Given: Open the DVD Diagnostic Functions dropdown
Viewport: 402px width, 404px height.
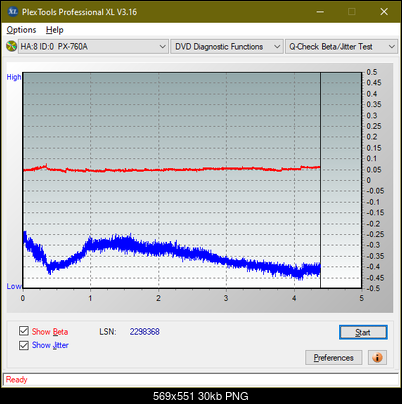Looking at the screenshot, I should tap(227, 47).
